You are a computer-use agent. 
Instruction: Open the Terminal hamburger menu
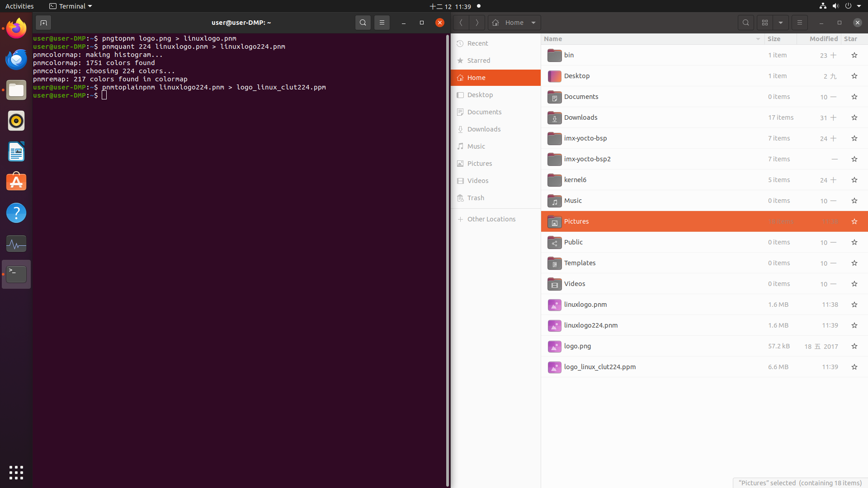(382, 23)
